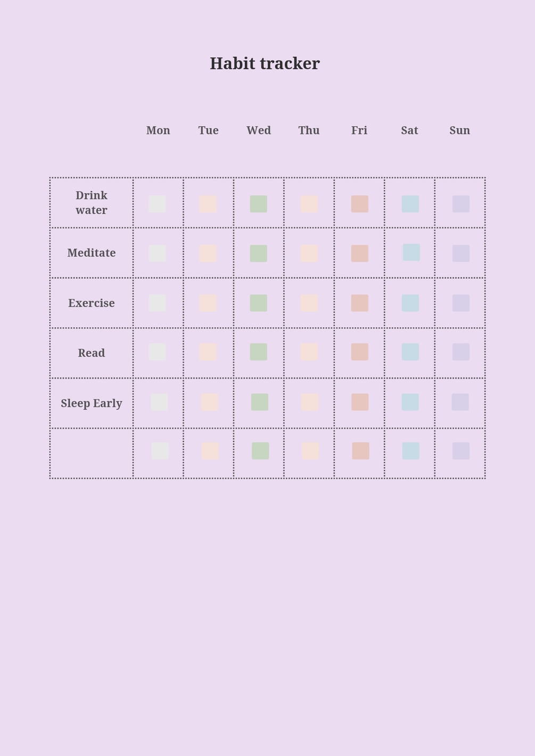Viewport: 535px width, 756px height.
Task: Select the Habit tracker title
Action: [x=265, y=63]
